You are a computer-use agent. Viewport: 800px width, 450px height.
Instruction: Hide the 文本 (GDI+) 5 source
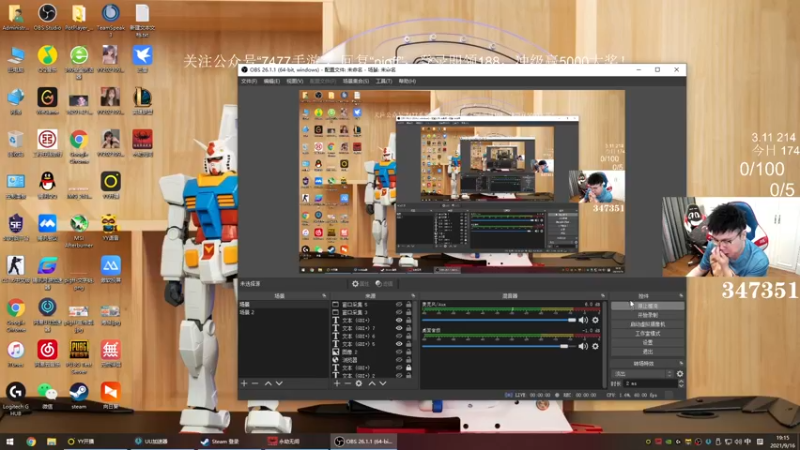[x=399, y=344]
